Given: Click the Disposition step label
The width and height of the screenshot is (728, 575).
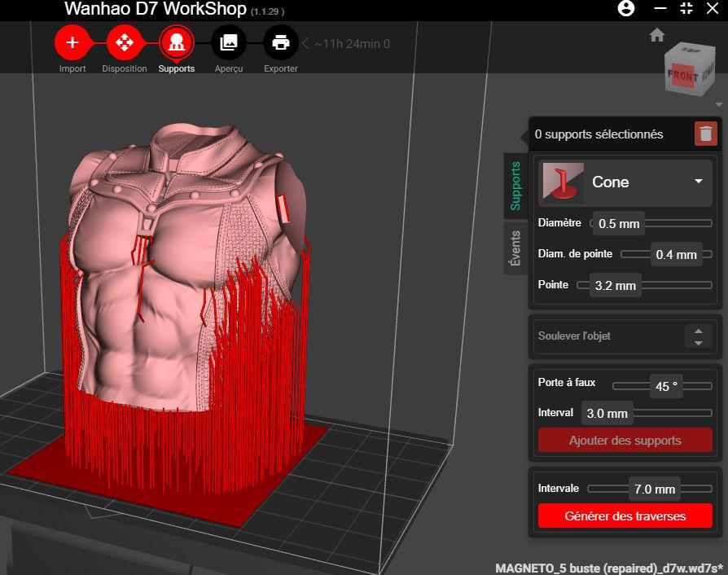Looking at the screenshot, I should click(125, 68).
